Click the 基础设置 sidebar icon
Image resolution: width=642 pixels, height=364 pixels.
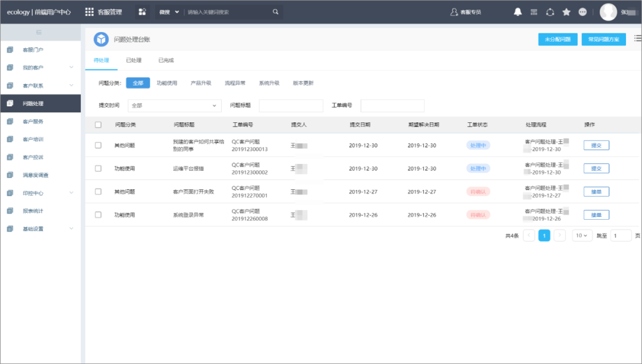pos(10,229)
